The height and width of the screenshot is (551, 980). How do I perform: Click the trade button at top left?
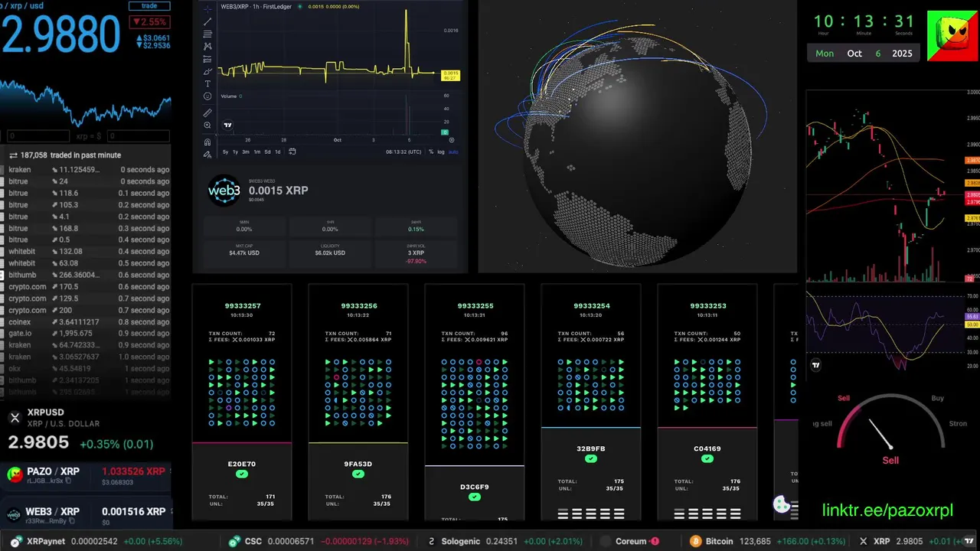pyautogui.click(x=149, y=5)
